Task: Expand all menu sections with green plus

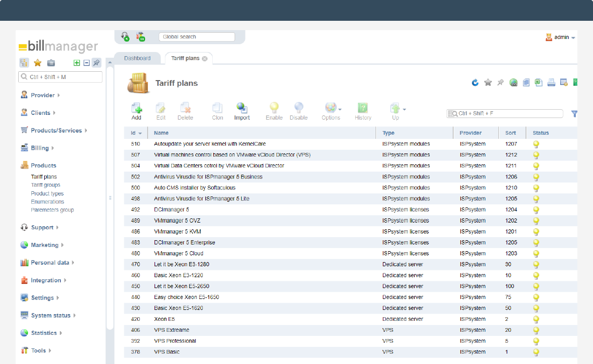Action: [x=77, y=63]
